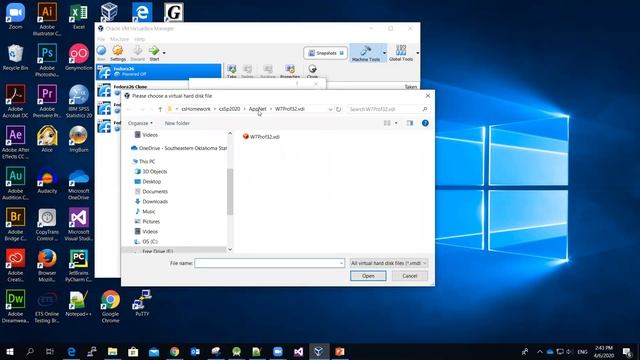Click the change view icon

387,123
